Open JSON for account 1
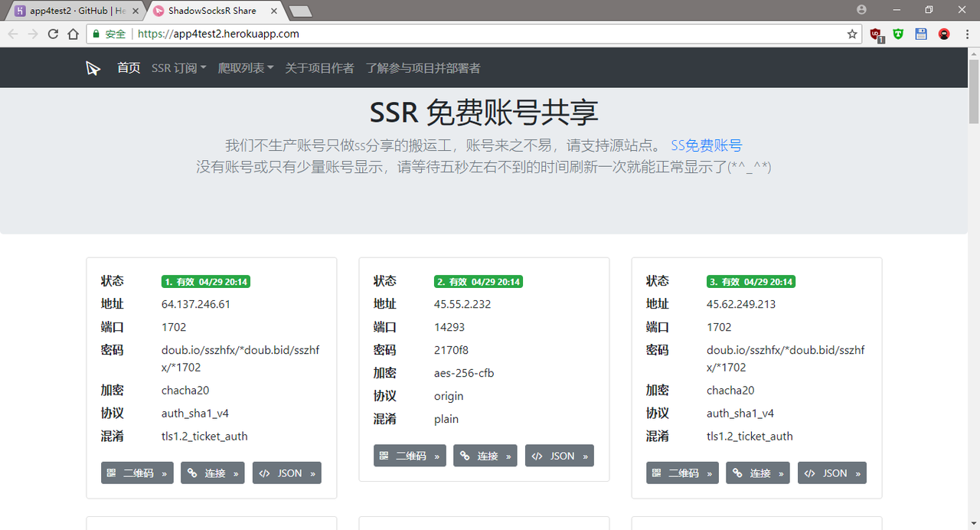The image size is (980, 530). point(287,473)
